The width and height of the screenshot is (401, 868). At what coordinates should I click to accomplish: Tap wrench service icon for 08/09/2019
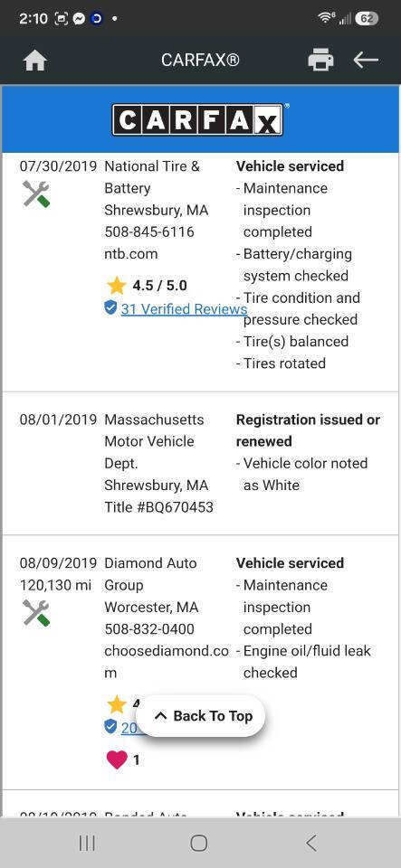[36, 613]
